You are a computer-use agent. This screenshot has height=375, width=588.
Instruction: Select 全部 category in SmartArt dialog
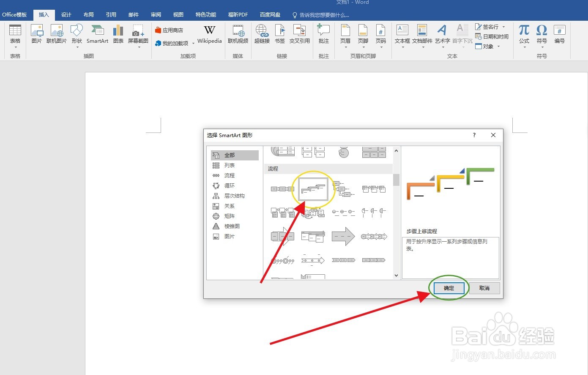[x=235, y=155]
